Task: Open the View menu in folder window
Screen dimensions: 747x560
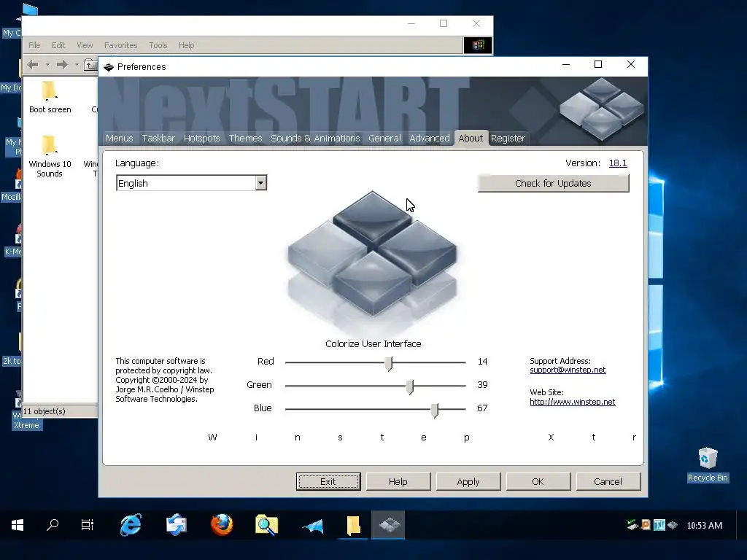Action: point(85,45)
